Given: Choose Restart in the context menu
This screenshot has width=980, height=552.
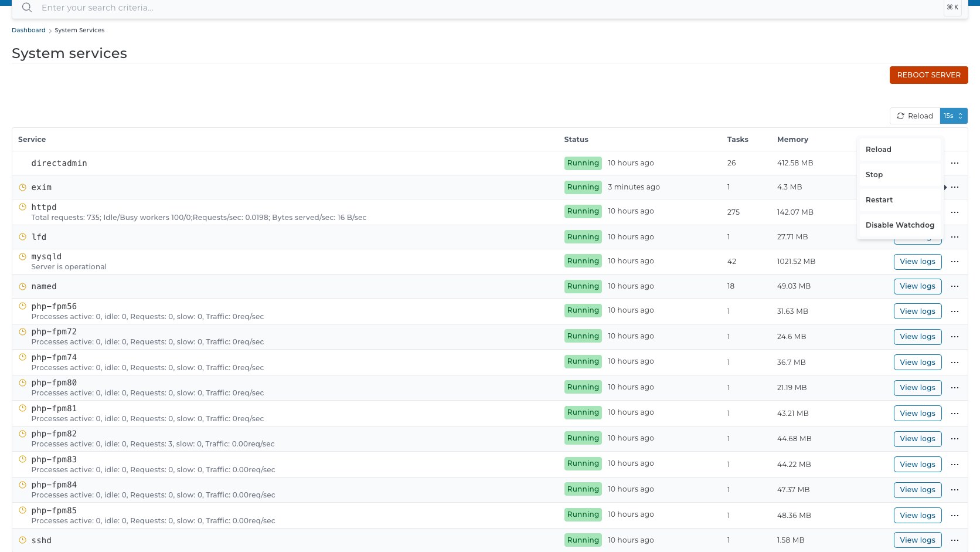Looking at the screenshot, I should click(900, 200).
